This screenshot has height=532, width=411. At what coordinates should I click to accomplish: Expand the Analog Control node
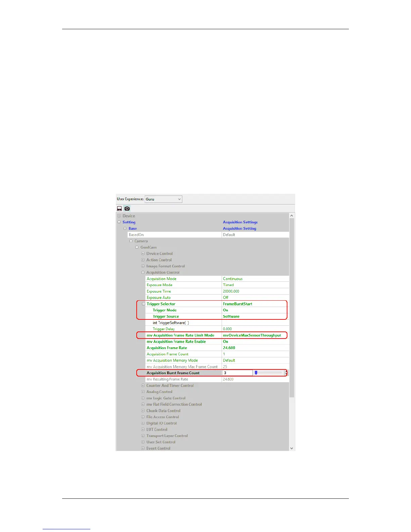click(x=143, y=392)
